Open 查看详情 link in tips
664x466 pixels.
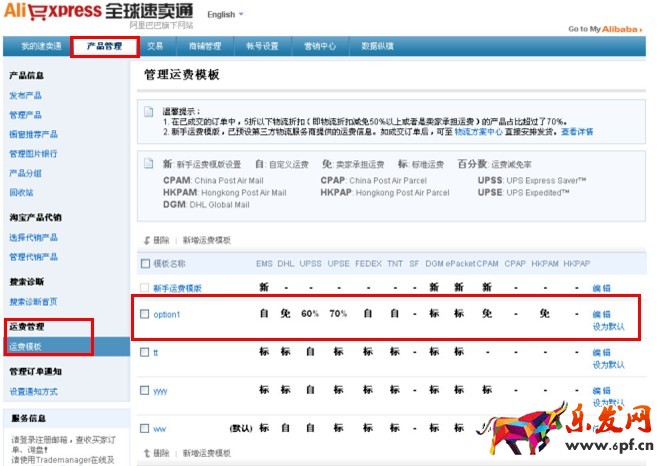coord(577,132)
